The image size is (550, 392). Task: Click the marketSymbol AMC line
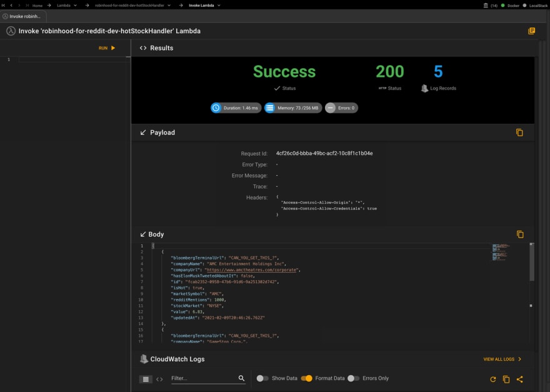[197, 294]
